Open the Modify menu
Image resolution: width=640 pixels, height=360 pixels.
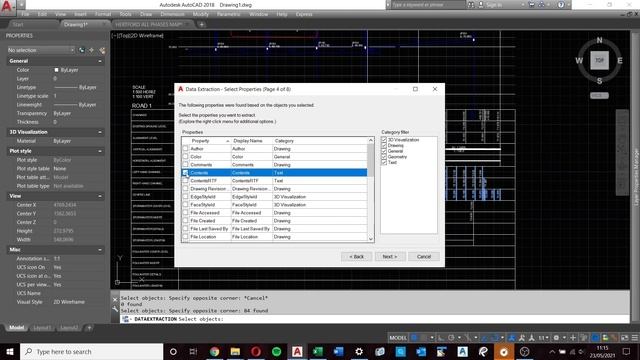pyautogui.click(x=200, y=14)
